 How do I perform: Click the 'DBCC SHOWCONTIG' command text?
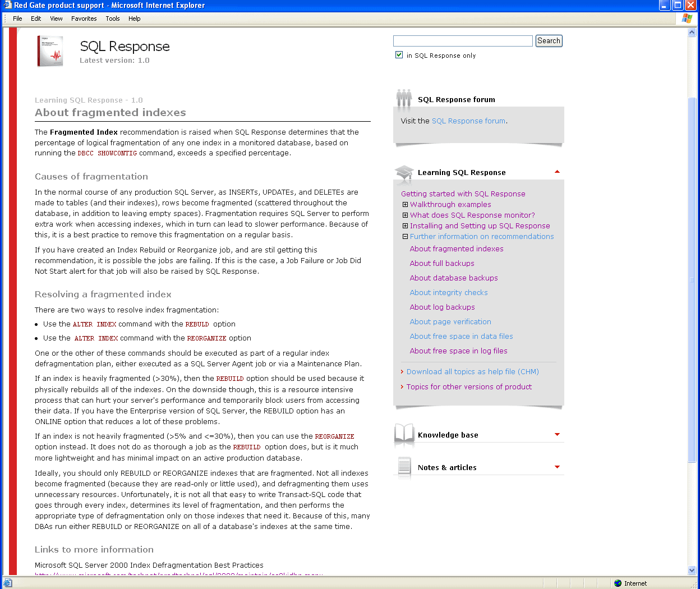point(107,153)
